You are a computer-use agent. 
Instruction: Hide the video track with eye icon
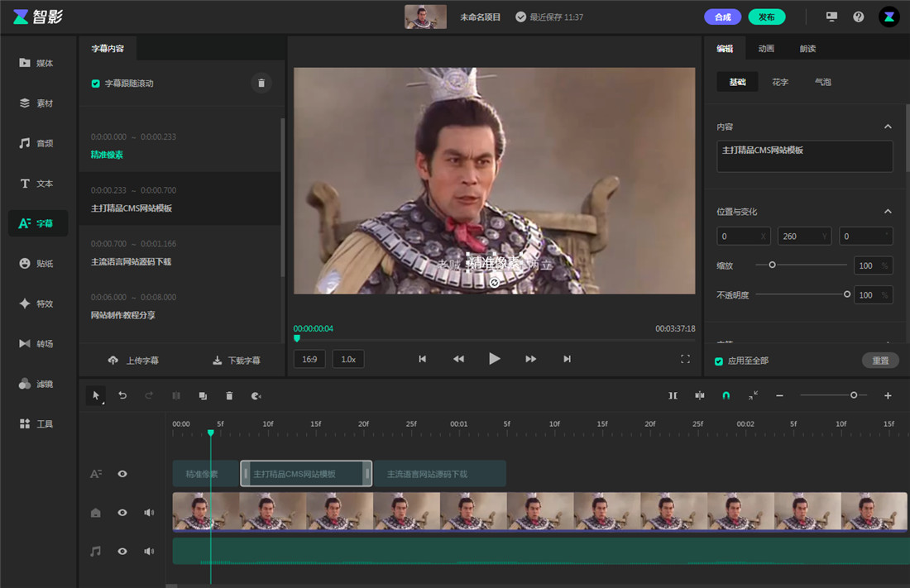(122, 513)
